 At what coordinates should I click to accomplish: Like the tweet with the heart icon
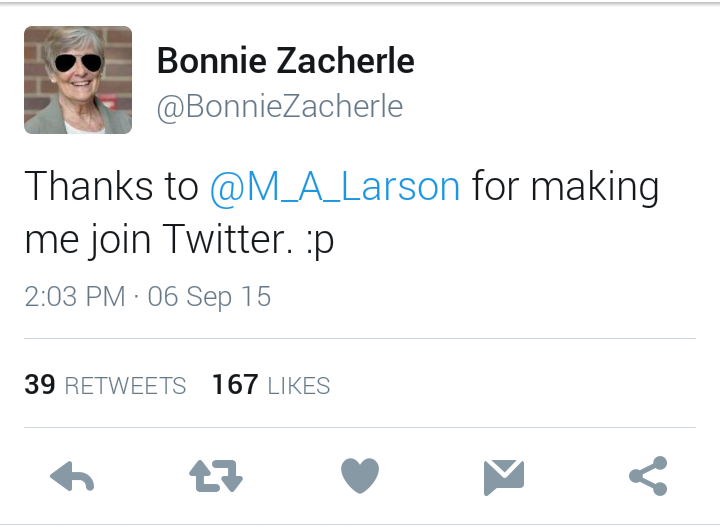click(x=360, y=477)
